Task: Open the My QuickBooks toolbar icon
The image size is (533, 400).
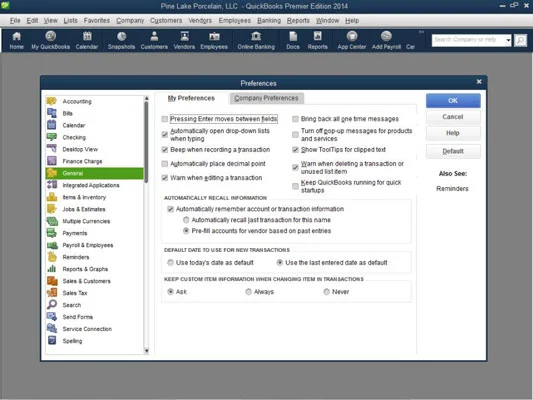Action: pyautogui.click(x=51, y=40)
